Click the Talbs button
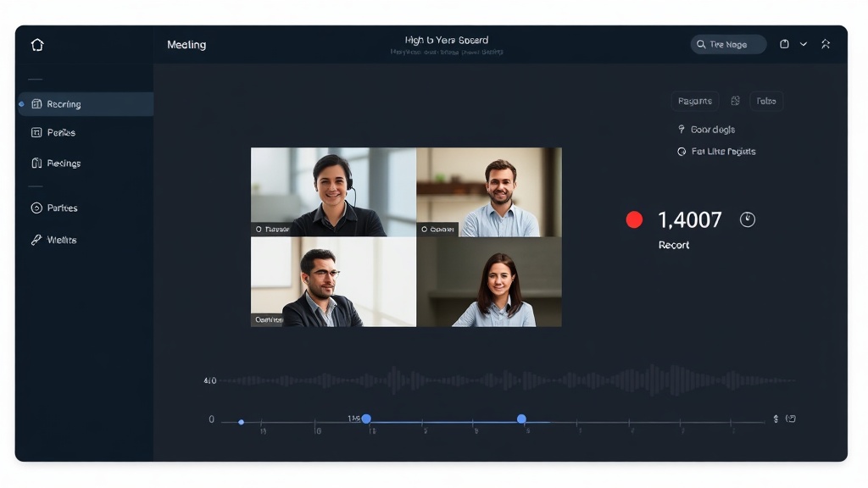The height and width of the screenshot is (488, 868). pyautogui.click(x=766, y=100)
